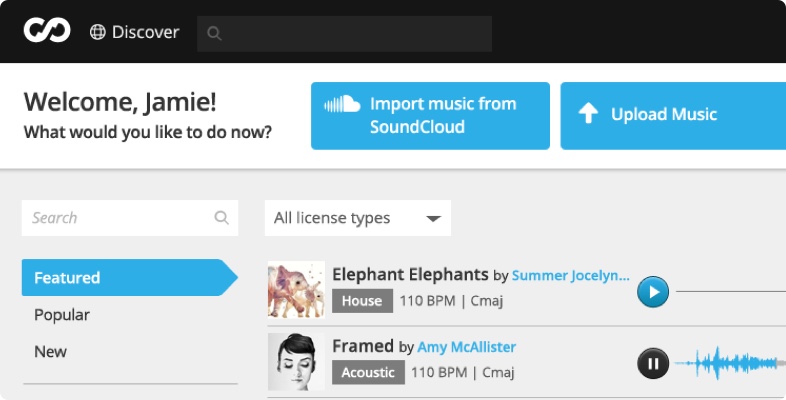Click the dropdown arrow for license types

click(x=433, y=219)
